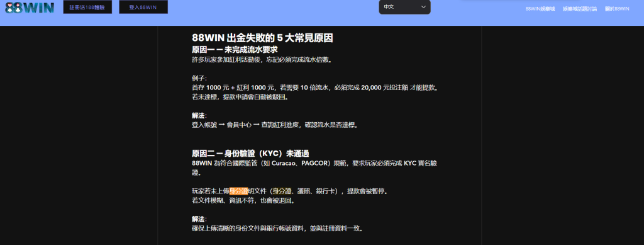The height and width of the screenshot is (245, 644).
Task: Click the heading 原因一 — 未完成流水要求
Action: [235, 50]
